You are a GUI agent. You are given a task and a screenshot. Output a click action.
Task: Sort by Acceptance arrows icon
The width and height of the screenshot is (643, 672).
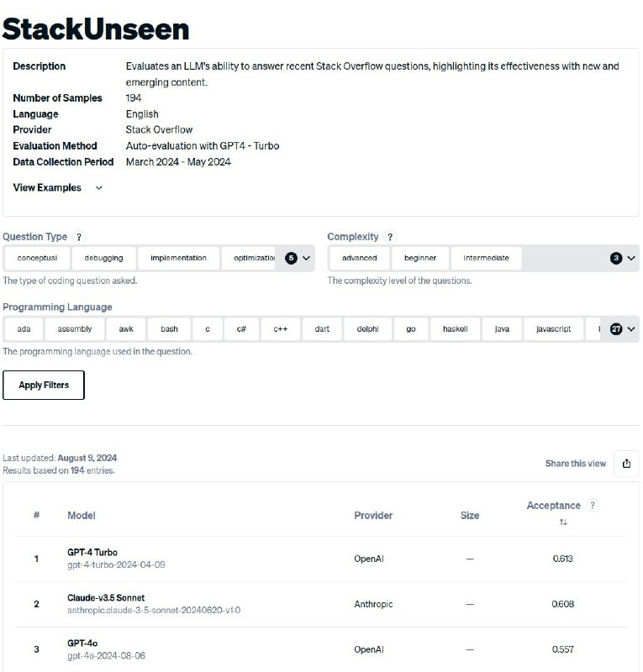563,522
